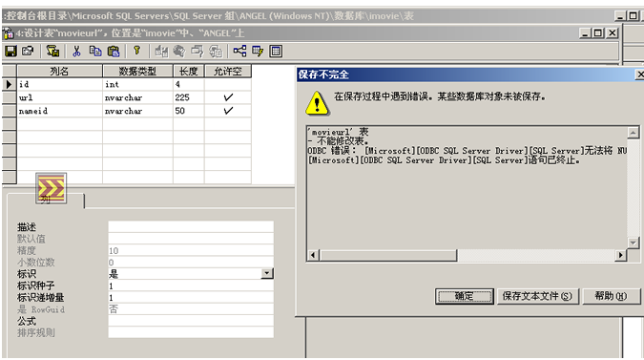Click the 允许空 column header
The height and width of the screenshot is (360, 644).
[x=228, y=71]
